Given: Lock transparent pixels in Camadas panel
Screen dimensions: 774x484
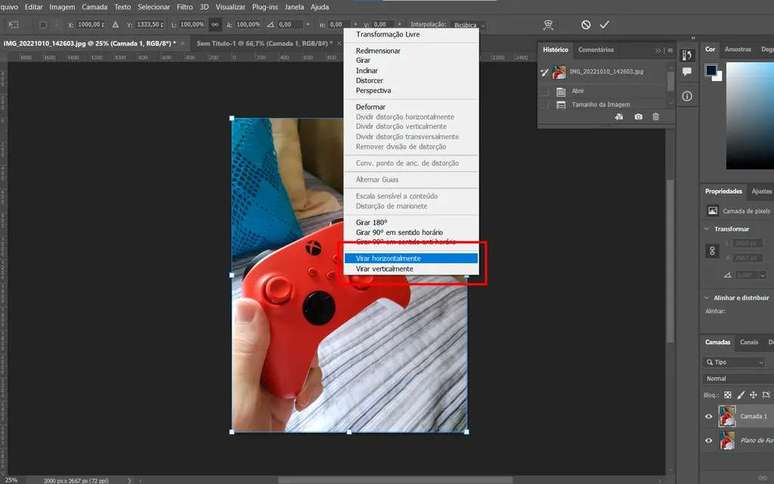Looking at the screenshot, I should (728, 395).
